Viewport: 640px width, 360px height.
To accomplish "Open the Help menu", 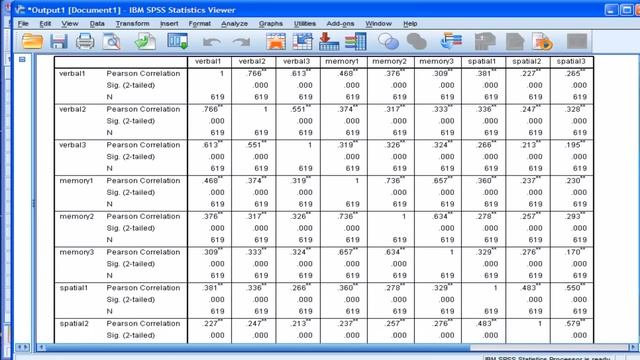I will pyautogui.click(x=410, y=24).
